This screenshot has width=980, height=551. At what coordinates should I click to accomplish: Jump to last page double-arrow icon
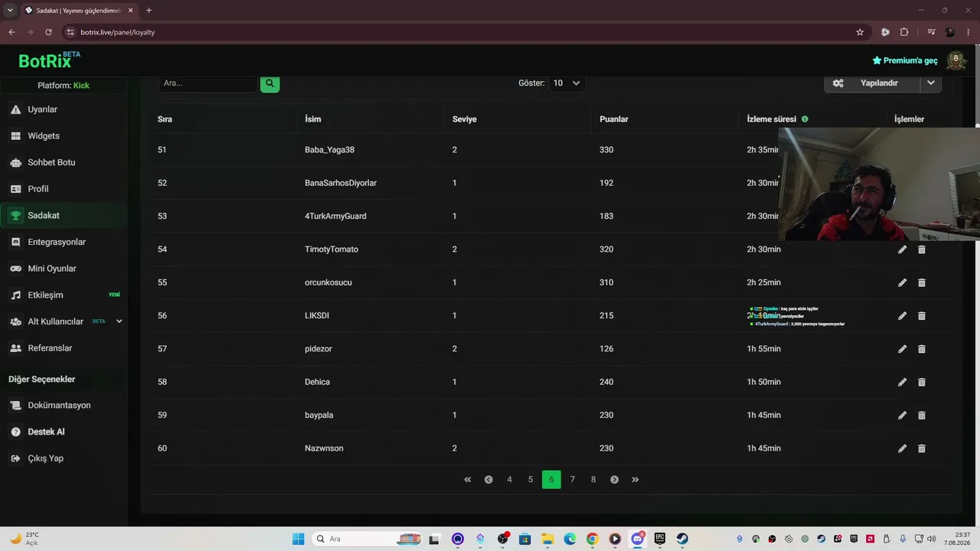pos(635,480)
